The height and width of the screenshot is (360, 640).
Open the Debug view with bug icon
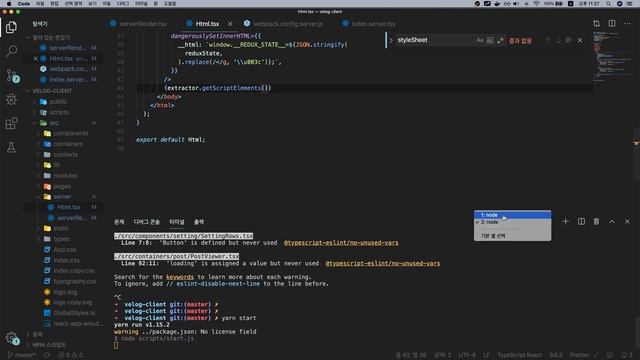[x=11, y=99]
